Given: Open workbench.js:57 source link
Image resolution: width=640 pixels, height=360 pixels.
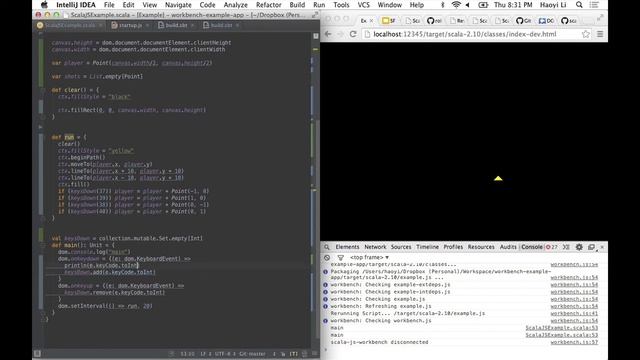Looking at the screenshot, I should point(574,342).
